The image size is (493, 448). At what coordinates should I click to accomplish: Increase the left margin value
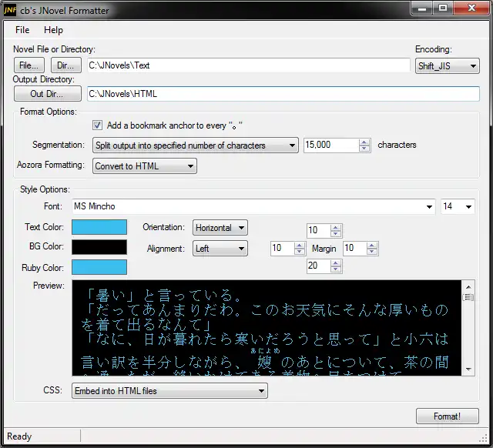[x=300, y=246]
